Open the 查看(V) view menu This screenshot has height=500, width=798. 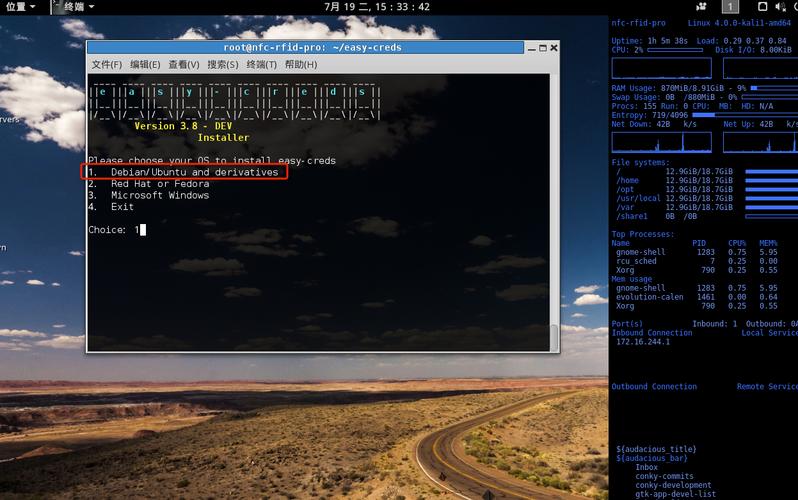point(185,64)
